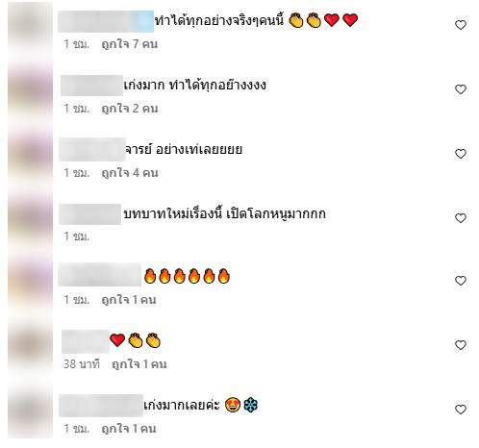Open the likes list showing "ถูกใจ 4 คน"
Screen dimensions: 479x448
tap(130, 173)
